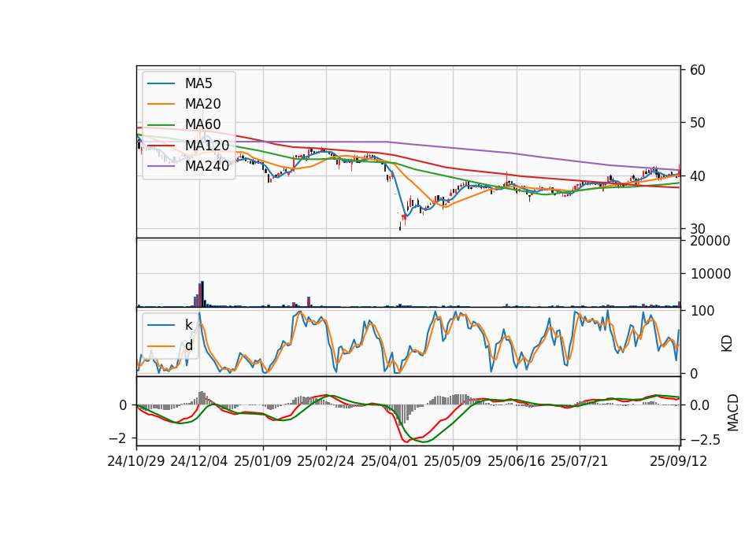Click the MACD right axis value -2.5
Screen dimensions: 756x543
pos(706,440)
